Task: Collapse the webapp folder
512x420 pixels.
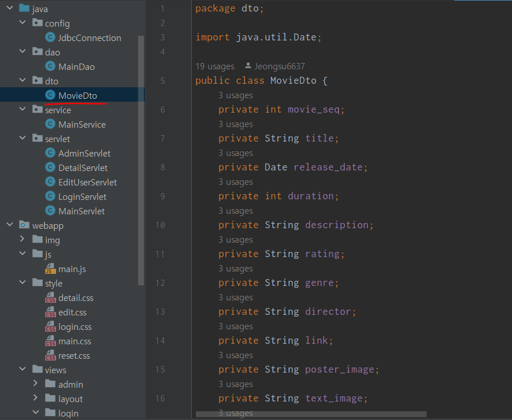Action: pos(10,224)
